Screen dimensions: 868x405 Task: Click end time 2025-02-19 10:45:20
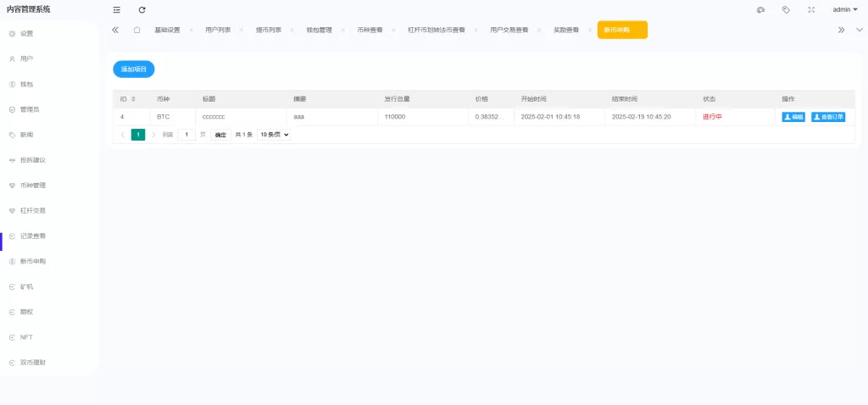pyautogui.click(x=641, y=117)
